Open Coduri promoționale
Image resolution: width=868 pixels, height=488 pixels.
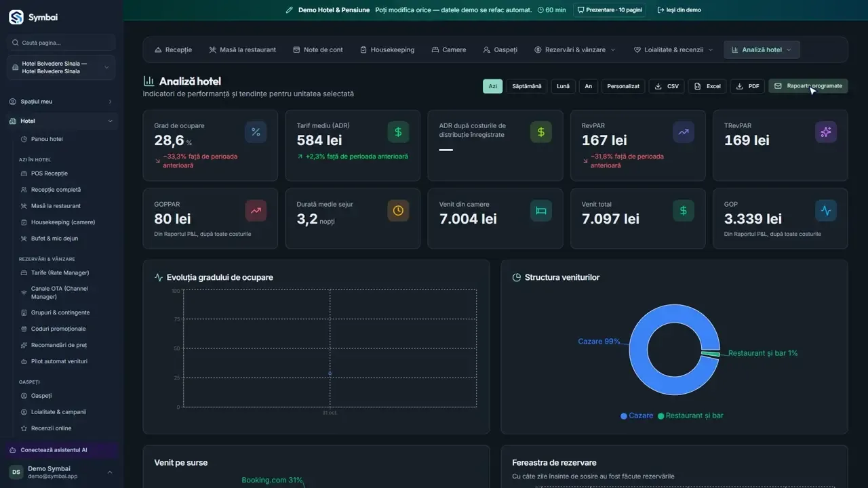58,329
